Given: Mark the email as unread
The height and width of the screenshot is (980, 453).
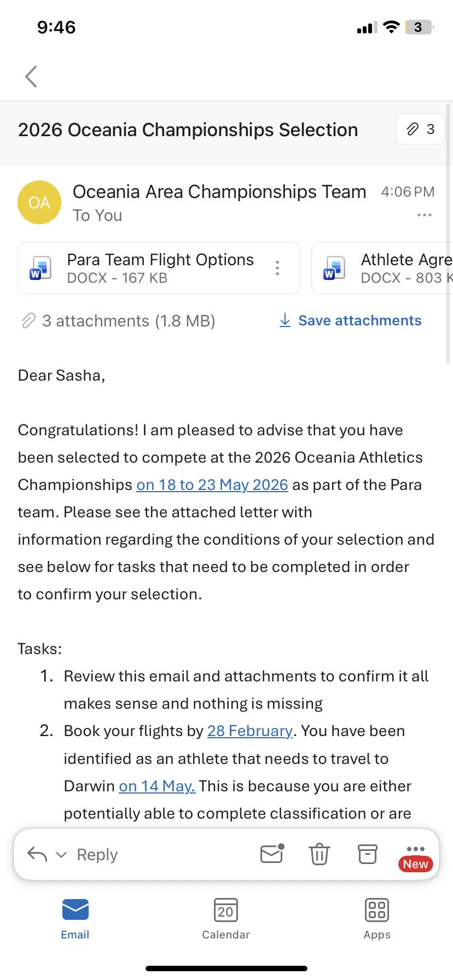Looking at the screenshot, I should 272,854.
